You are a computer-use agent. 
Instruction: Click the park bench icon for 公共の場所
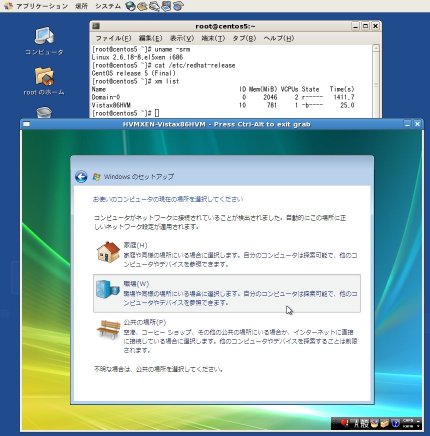click(x=108, y=330)
